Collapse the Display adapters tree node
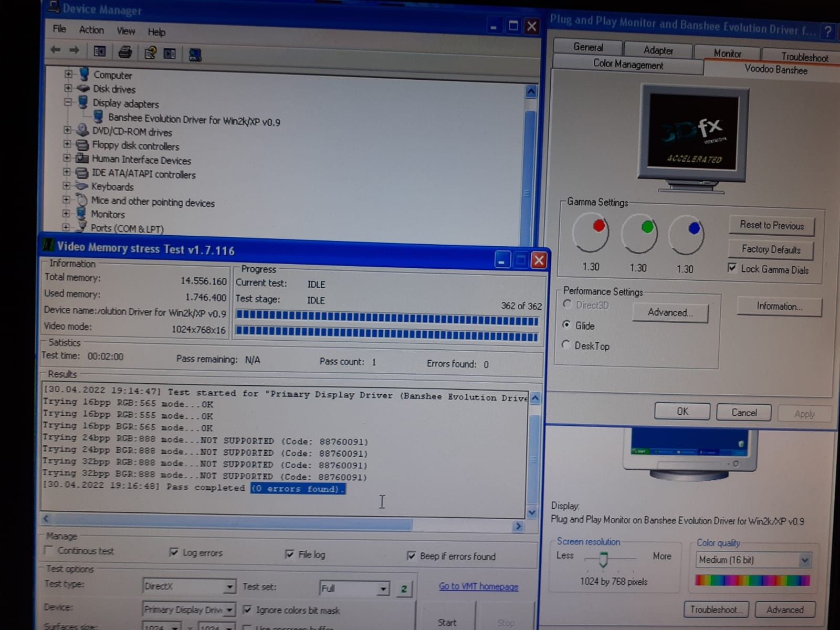The width and height of the screenshot is (840, 630). pos(68,102)
